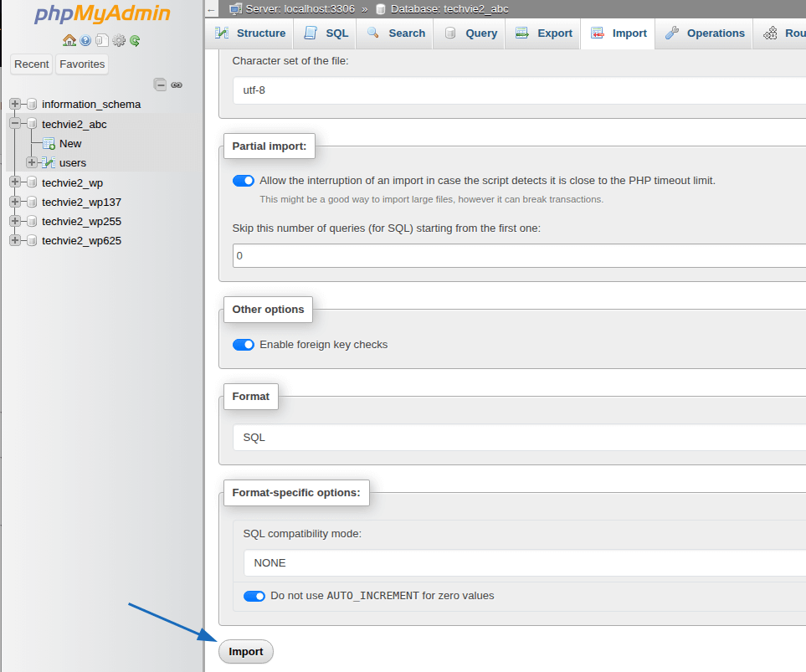Click the Favorites button in the sidebar

coord(82,64)
